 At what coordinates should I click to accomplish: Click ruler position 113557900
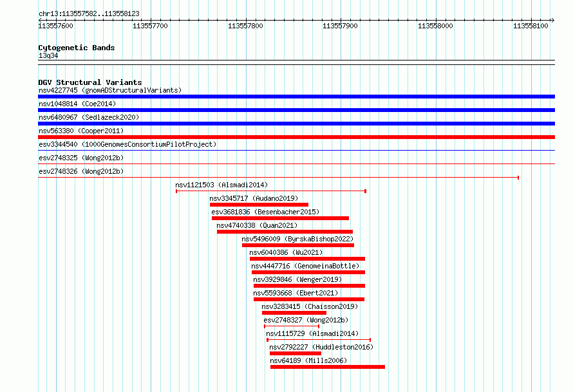click(x=340, y=26)
